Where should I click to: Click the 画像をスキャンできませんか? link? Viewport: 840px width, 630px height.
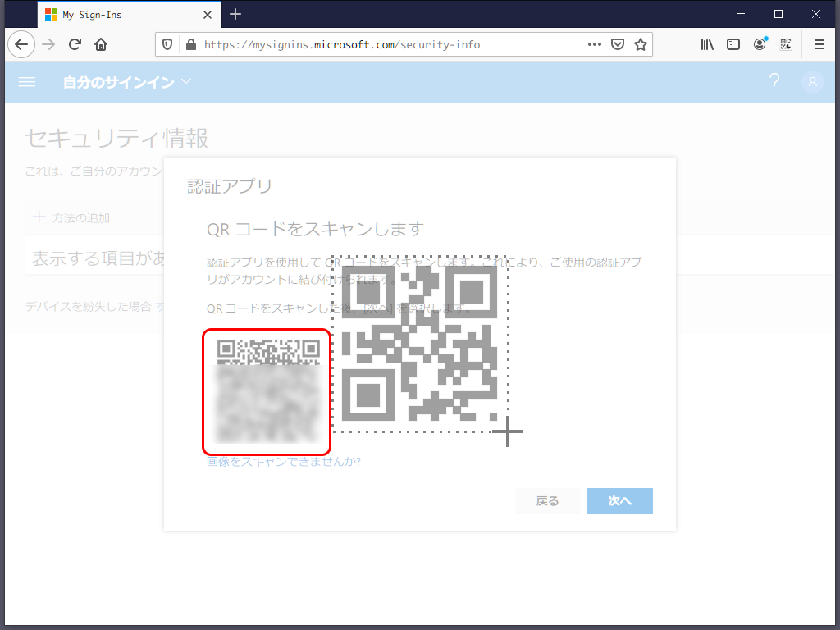point(283,462)
